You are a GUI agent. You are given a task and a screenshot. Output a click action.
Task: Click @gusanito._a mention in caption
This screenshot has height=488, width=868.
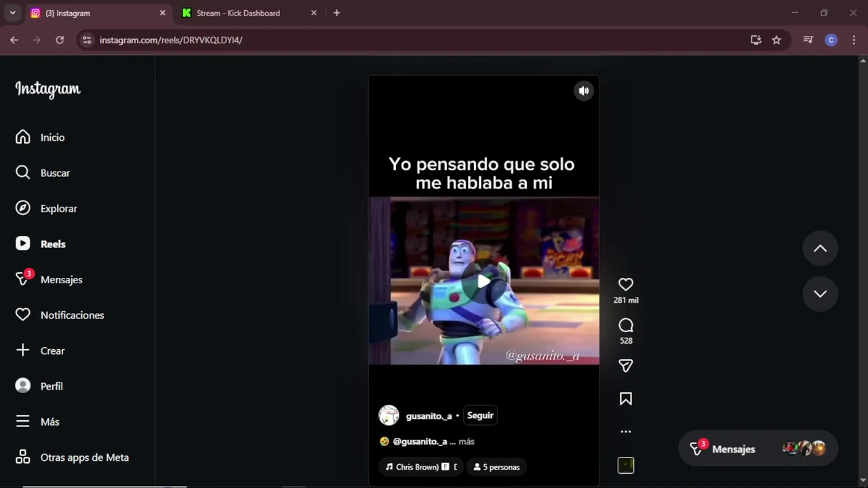[x=420, y=441]
